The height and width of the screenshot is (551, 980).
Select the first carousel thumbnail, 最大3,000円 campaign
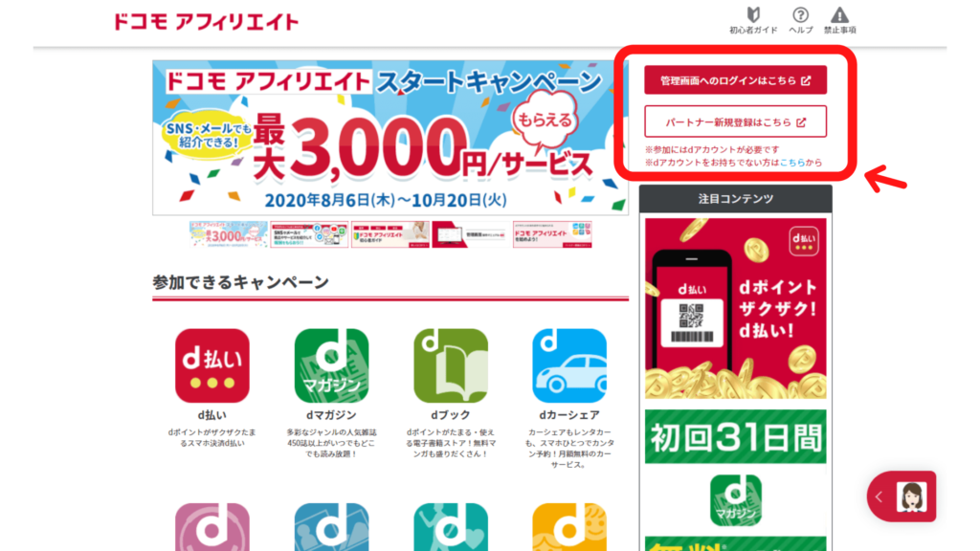[228, 234]
